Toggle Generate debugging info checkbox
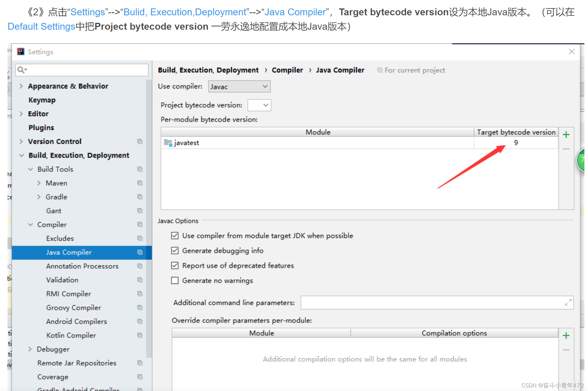 pyautogui.click(x=175, y=251)
